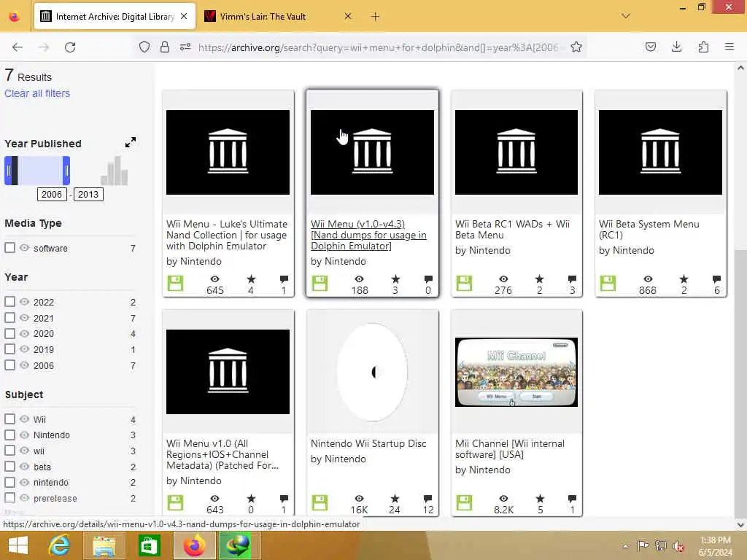Open the extensions puzzle icon
Screen dimensions: 747x560
[x=703, y=47]
